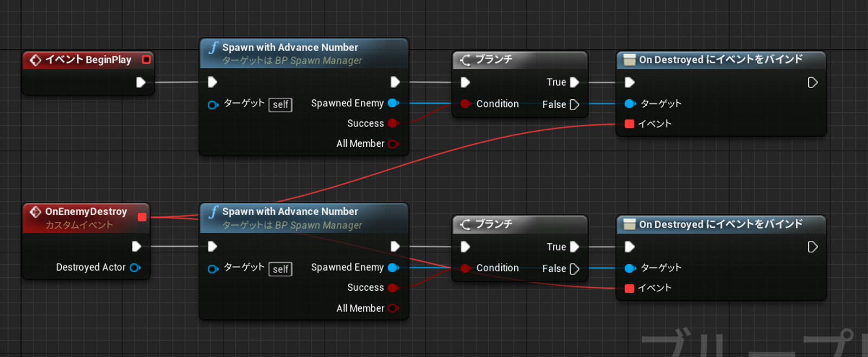Click Spawned Enemy output pin on bottom Spawn node
Image resolution: width=868 pixels, height=357 pixels.
pyautogui.click(x=394, y=267)
